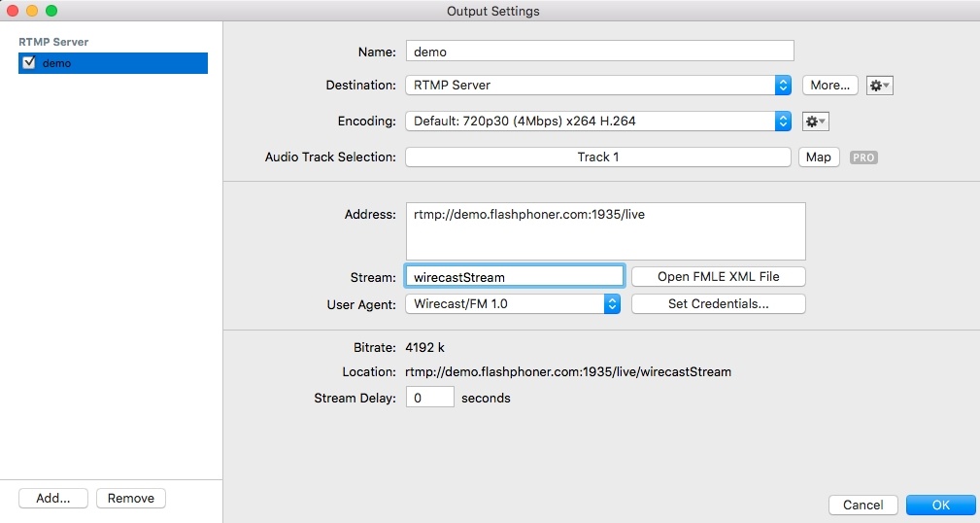Open FMLE XML File
The height and width of the screenshot is (523, 980).
click(x=718, y=277)
